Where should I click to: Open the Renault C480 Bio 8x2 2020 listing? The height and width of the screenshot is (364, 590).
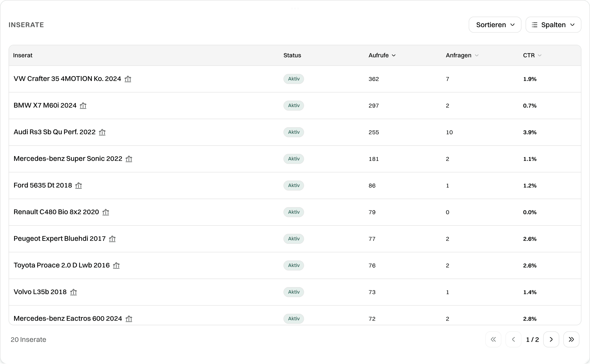point(56,212)
